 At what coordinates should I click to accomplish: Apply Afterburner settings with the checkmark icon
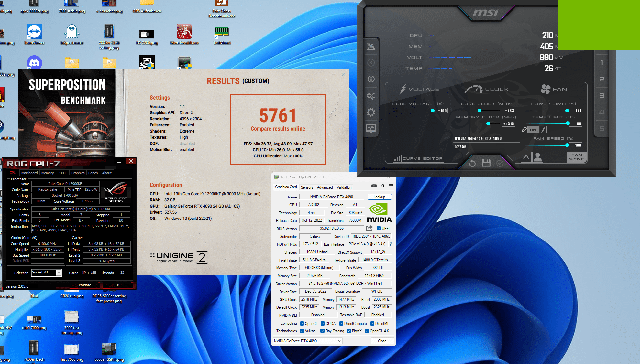(500, 163)
